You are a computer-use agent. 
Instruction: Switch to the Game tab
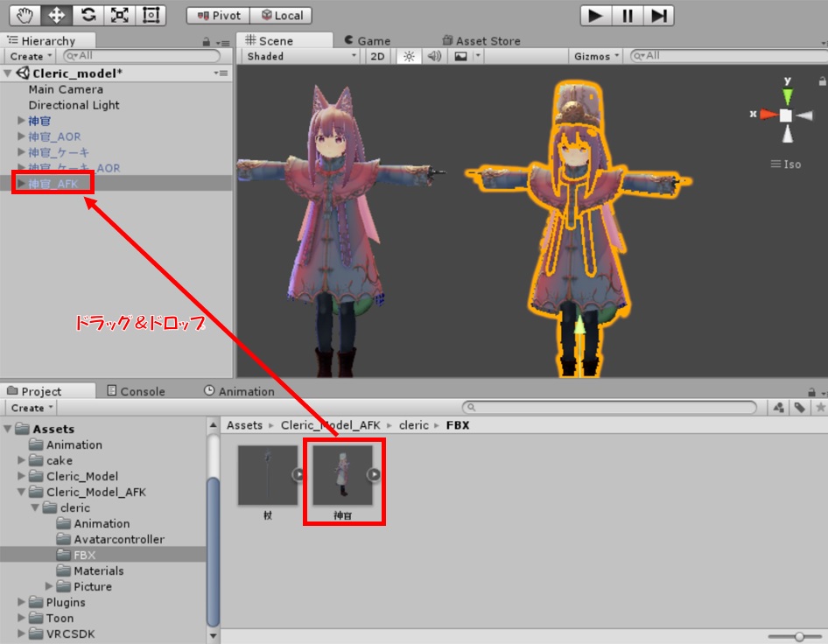tap(367, 40)
